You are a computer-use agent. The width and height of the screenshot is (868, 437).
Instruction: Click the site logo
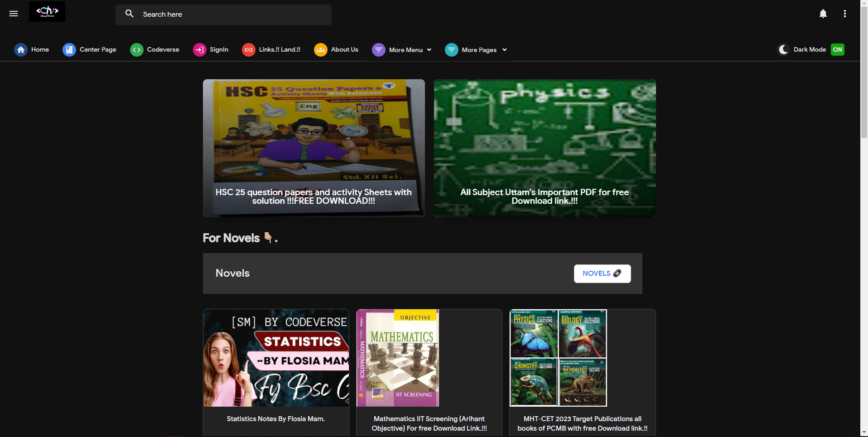tap(47, 11)
